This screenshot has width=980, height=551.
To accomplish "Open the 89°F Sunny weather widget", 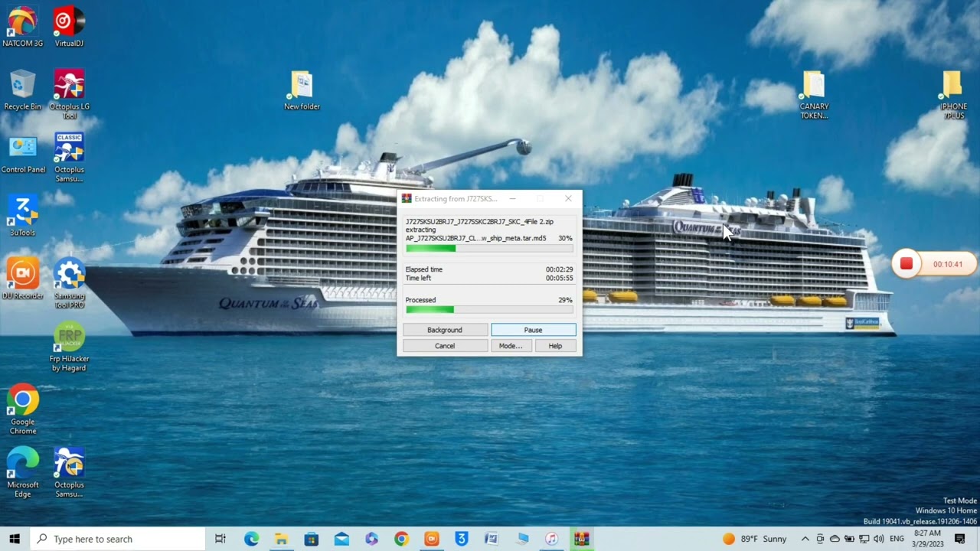I will tap(755, 539).
